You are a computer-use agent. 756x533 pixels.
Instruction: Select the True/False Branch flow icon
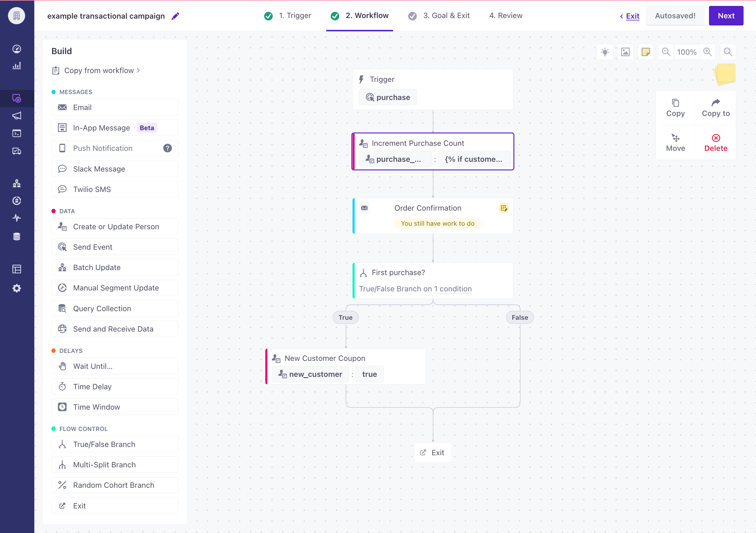coord(63,444)
